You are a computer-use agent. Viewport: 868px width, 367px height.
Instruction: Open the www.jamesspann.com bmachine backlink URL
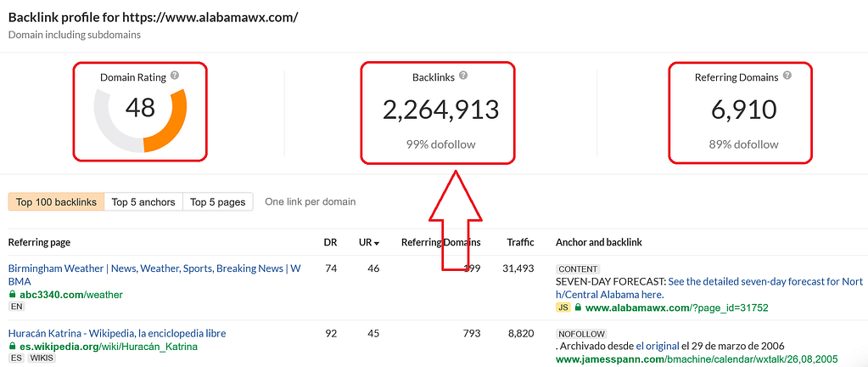tap(697, 359)
